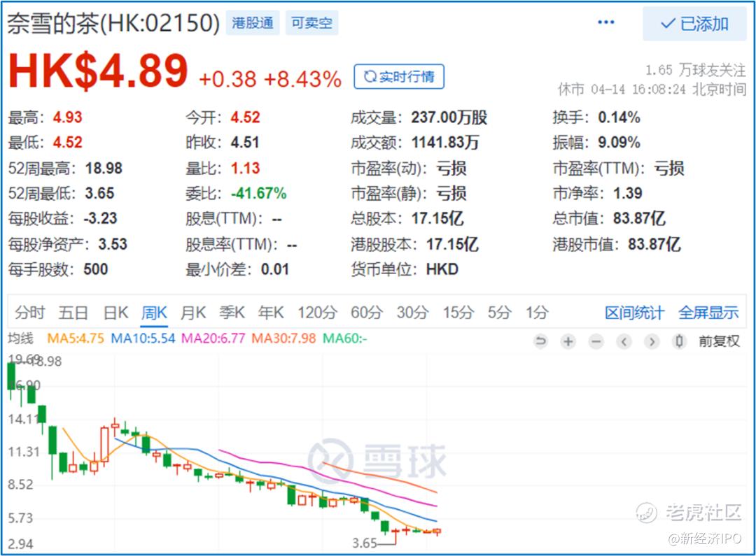The width and height of the screenshot is (756, 556).
Task: Click the 均线 moving average label
Action: 21,338
